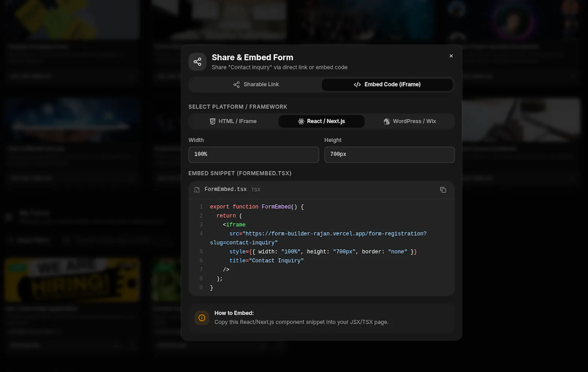The width and height of the screenshot is (588, 372).
Task: Copy the FormEmbed.tsx snippet to clipboard
Action: 443,190
